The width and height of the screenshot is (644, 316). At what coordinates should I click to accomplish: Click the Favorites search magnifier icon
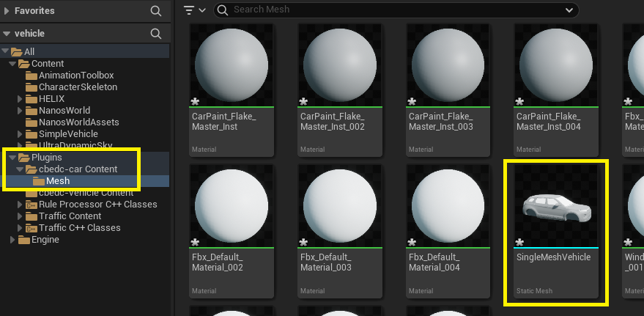pyautogui.click(x=155, y=11)
